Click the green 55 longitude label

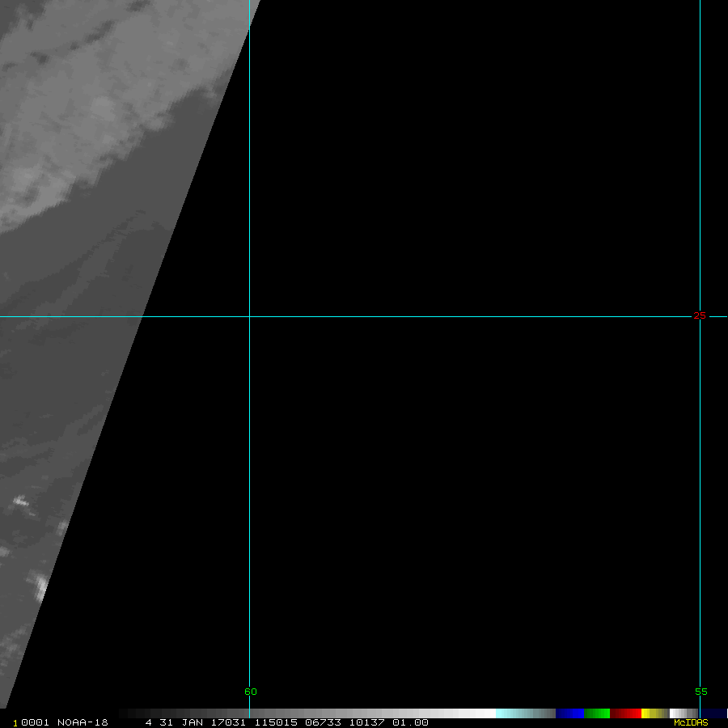tap(701, 692)
